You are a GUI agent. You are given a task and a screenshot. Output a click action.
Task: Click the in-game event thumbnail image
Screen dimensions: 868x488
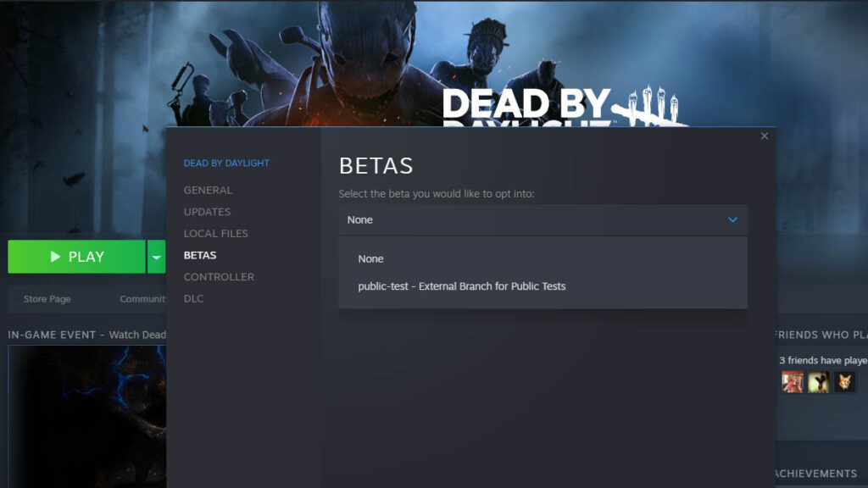click(87, 417)
